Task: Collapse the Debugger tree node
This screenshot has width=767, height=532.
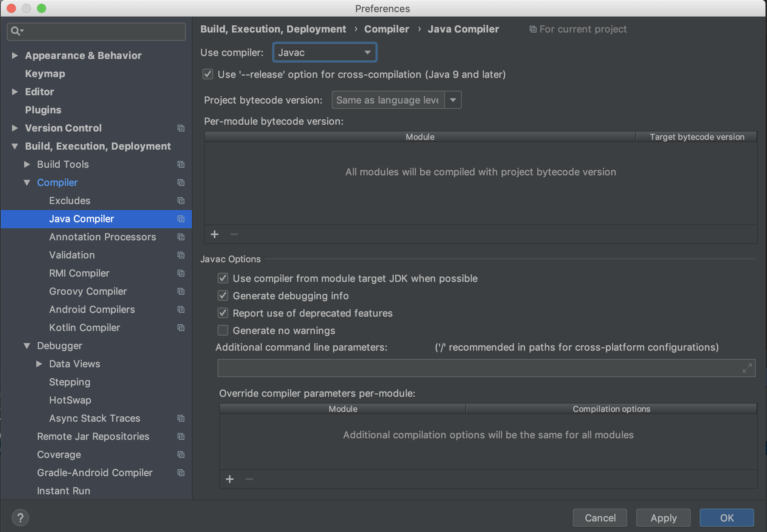Action: (x=27, y=346)
